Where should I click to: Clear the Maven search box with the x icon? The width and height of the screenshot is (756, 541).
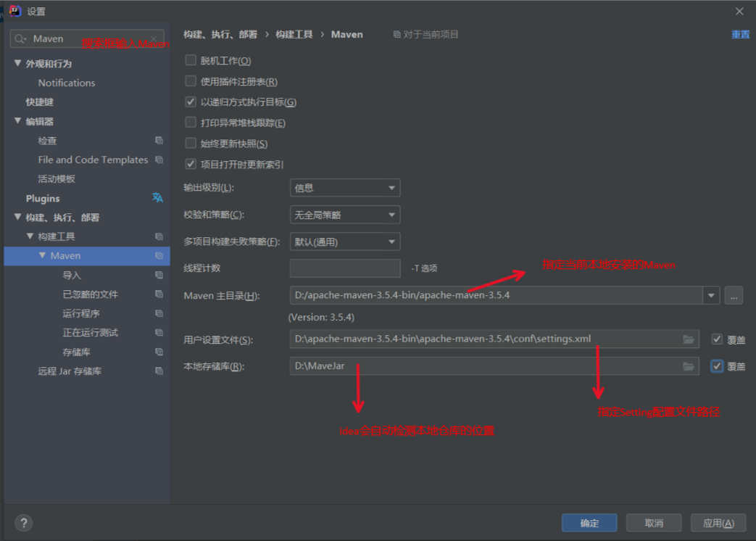[154, 38]
